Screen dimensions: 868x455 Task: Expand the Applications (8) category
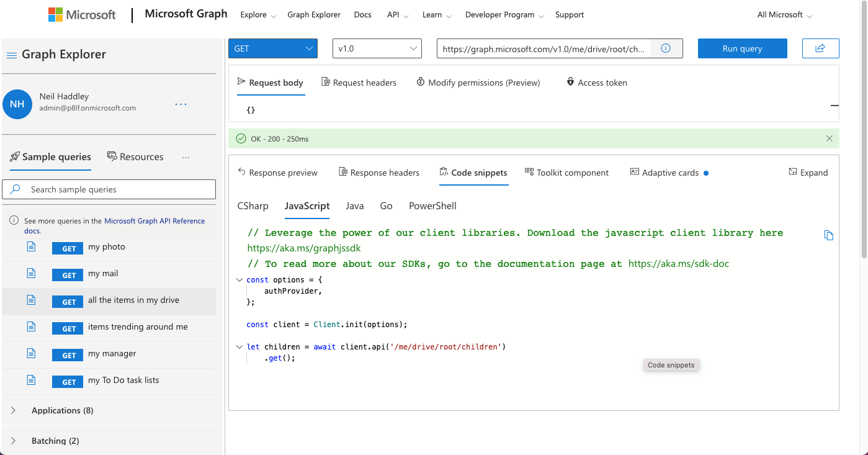(62, 410)
